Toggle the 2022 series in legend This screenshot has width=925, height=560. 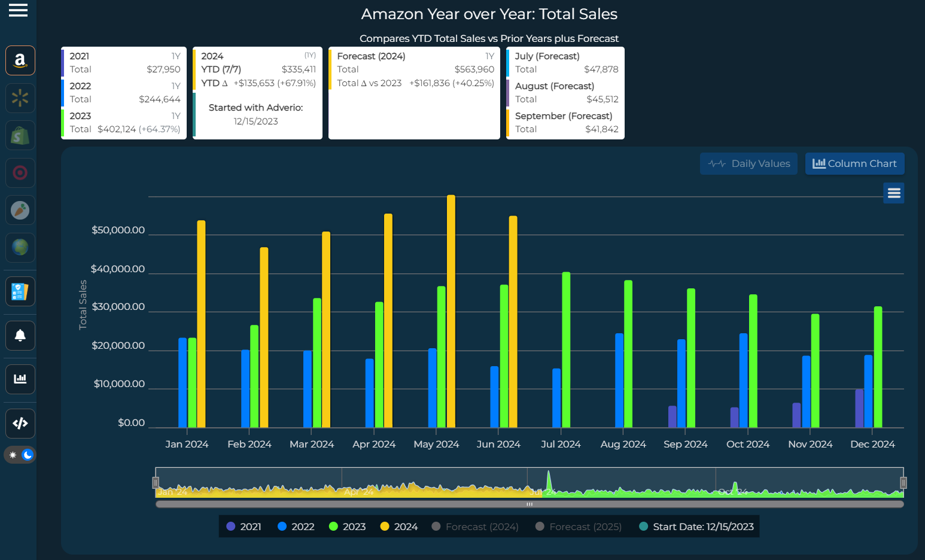point(296,526)
